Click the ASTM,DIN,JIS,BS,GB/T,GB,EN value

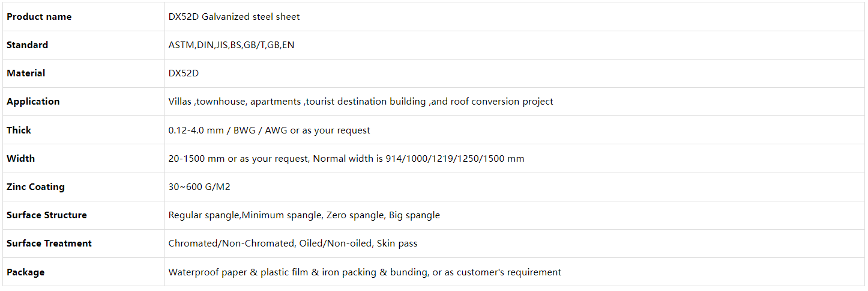tap(231, 45)
